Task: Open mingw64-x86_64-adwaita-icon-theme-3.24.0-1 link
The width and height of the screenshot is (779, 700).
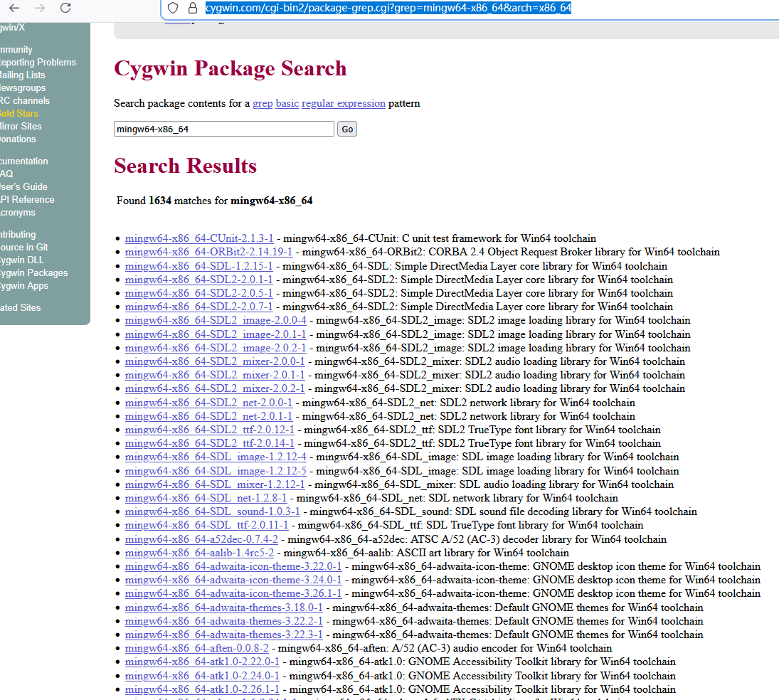Action: pos(233,580)
